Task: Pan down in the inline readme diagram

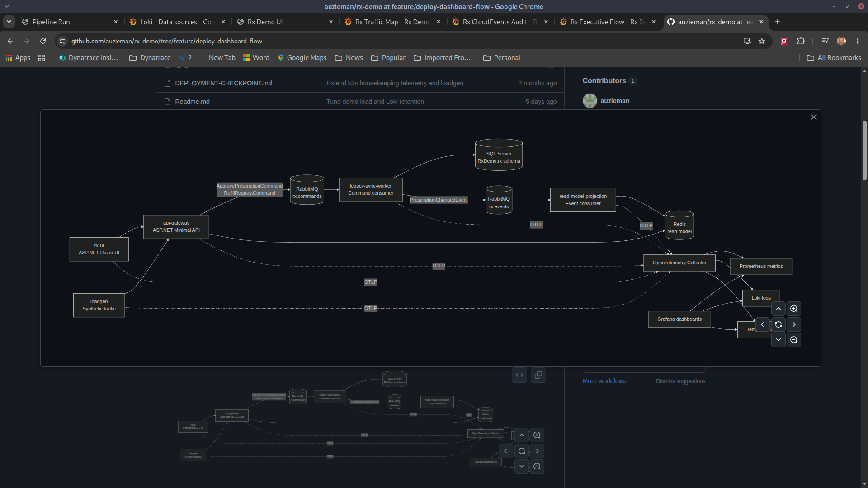Action: (x=522, y=466)
